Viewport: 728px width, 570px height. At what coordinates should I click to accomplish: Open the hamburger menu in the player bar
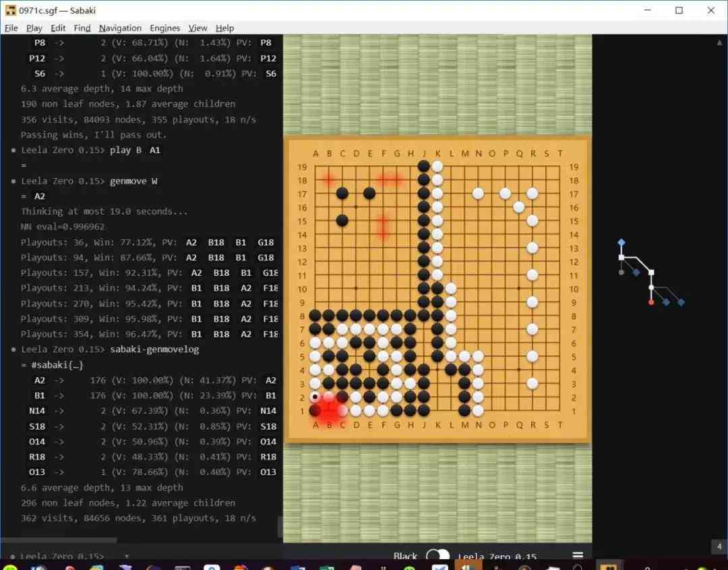(x=578, y=556)
